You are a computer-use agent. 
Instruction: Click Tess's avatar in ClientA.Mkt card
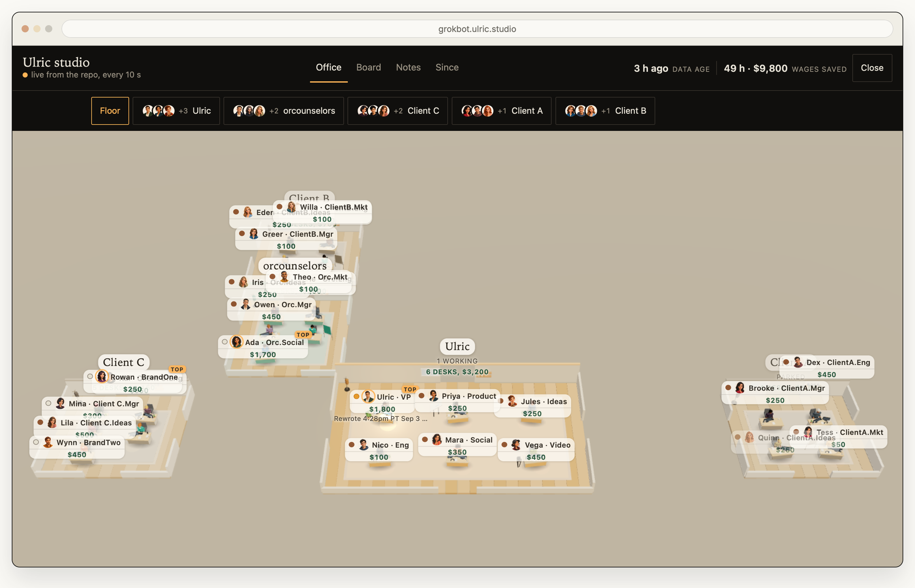808,432
